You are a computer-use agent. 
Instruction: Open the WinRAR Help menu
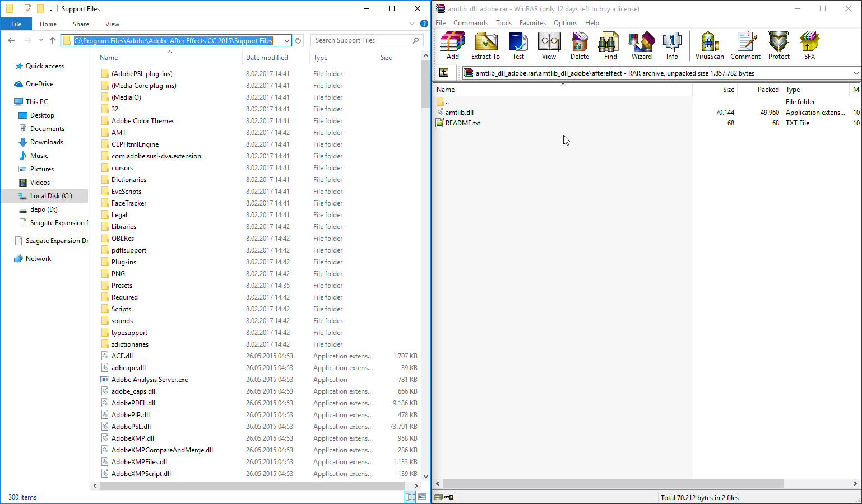coord(592,23)
